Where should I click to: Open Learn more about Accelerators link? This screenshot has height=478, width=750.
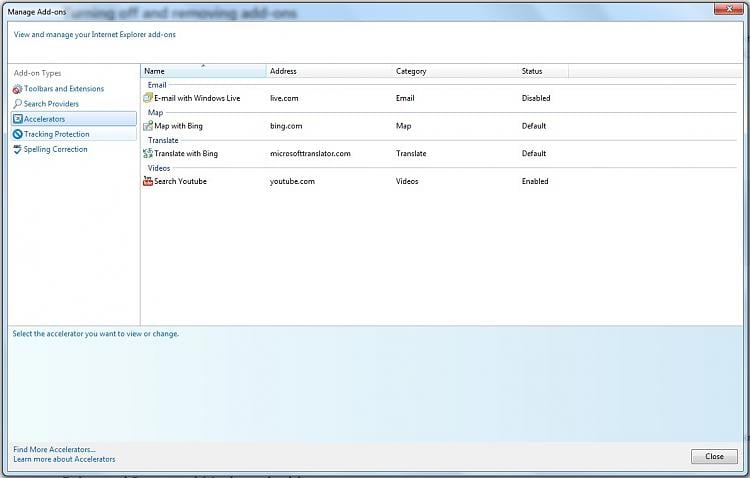coord(64,459)
